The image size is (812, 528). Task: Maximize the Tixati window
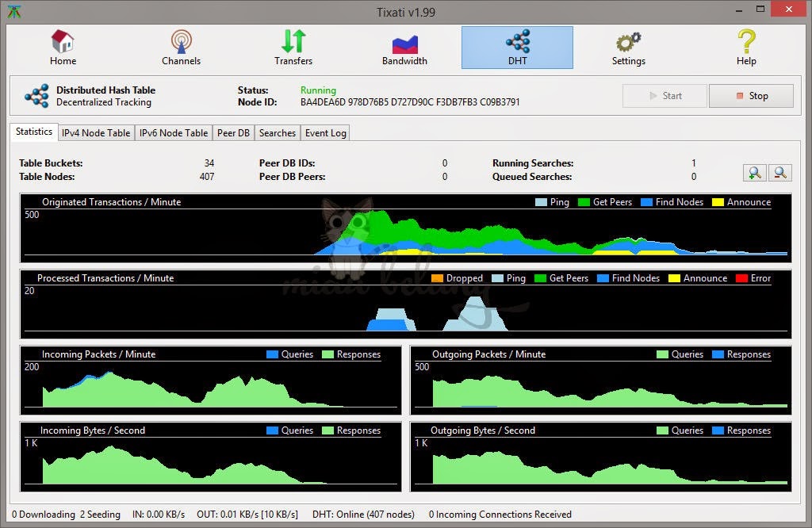[760, 9]
